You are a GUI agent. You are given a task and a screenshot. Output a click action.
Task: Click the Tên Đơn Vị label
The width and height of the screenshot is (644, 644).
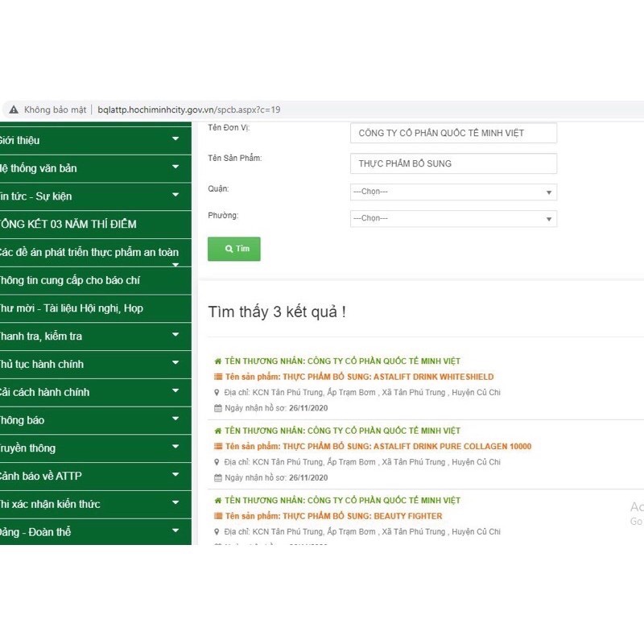click(x=229, y=127)
